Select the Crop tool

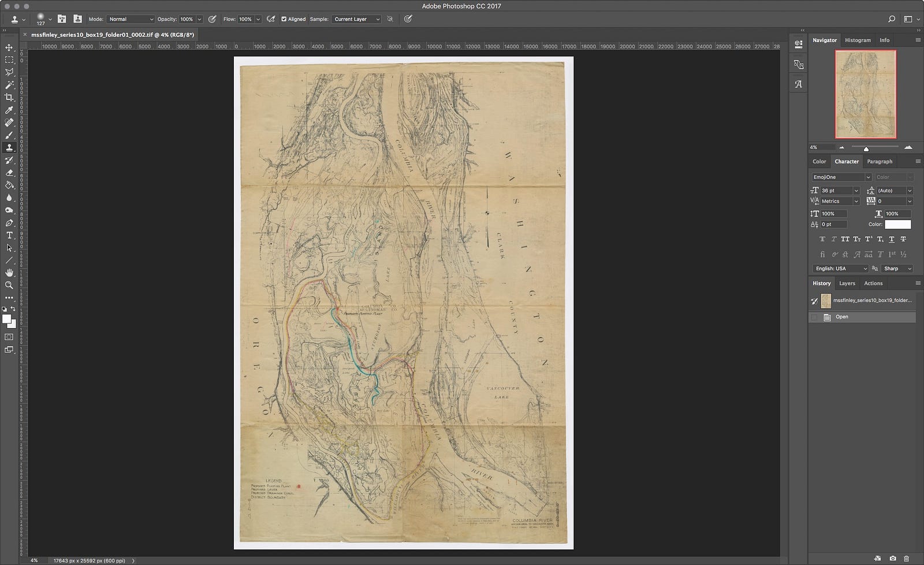click(x=9, y=98)
